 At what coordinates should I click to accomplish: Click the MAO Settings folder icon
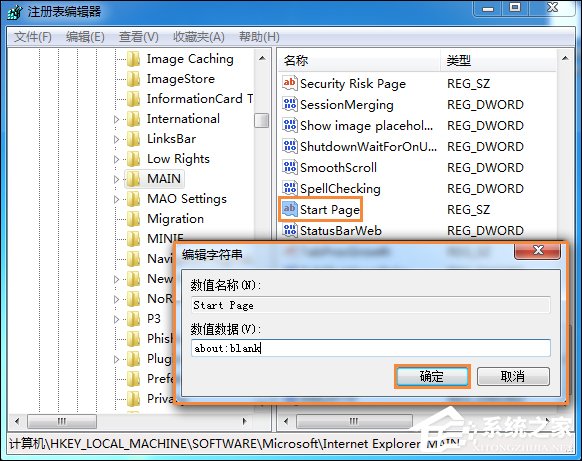[x=133, y=199]
